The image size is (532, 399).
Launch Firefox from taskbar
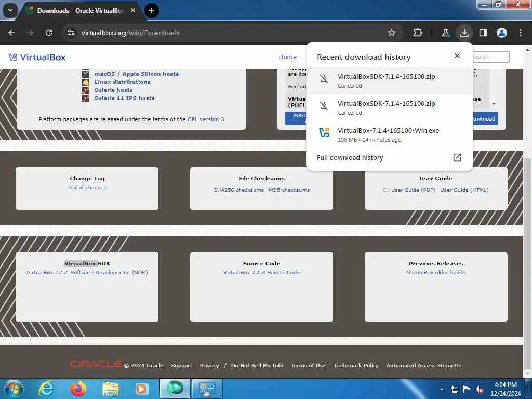[78, 389]
